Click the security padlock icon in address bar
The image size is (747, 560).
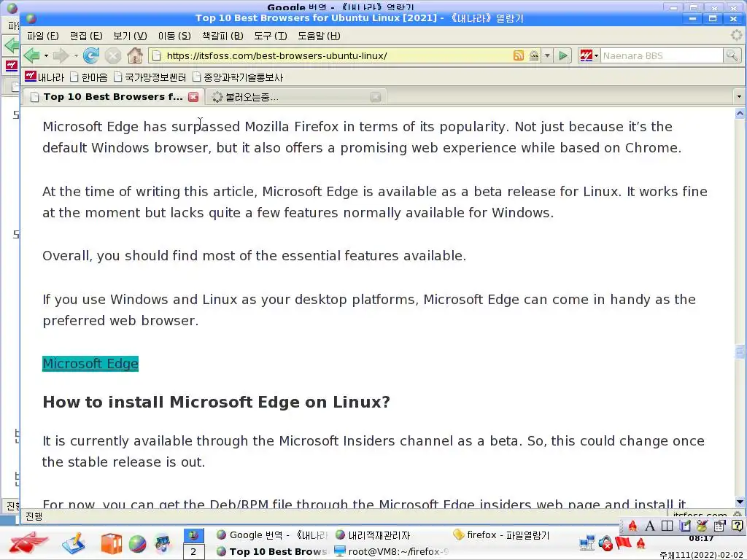coord(534,55)
